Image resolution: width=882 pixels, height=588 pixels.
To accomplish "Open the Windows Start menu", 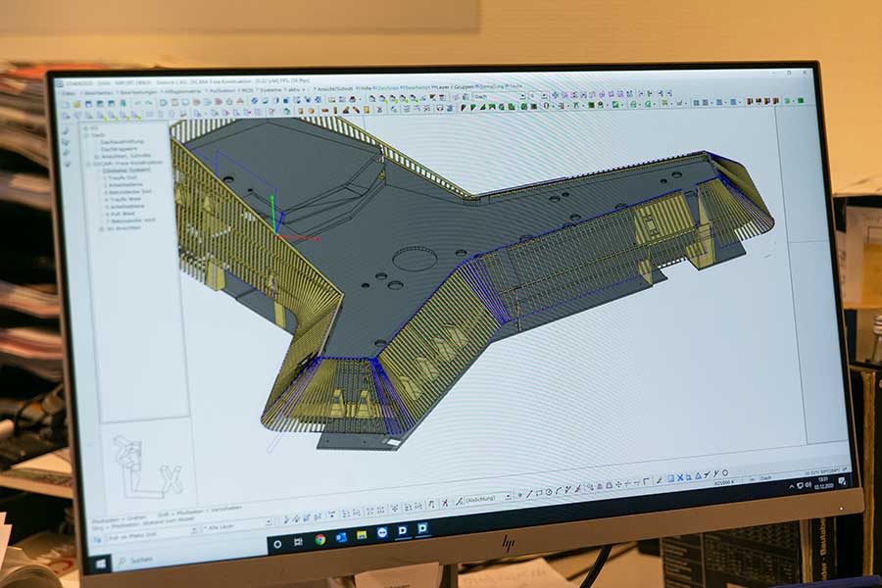I will tap(101, 563).
